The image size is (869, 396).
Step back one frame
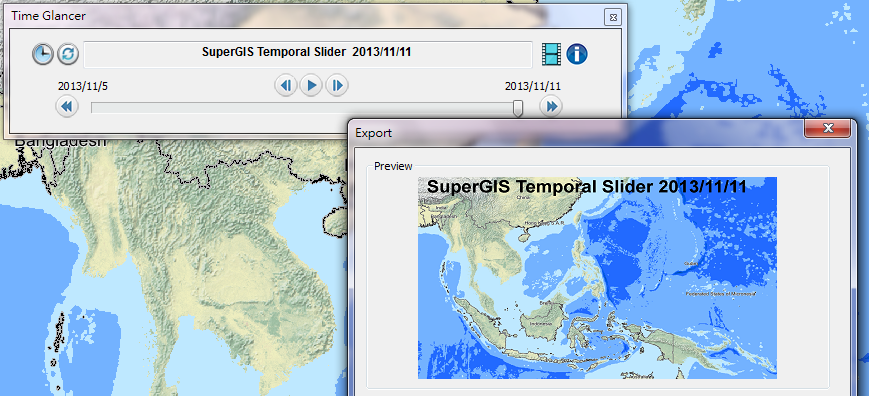(x=286, y=85)
